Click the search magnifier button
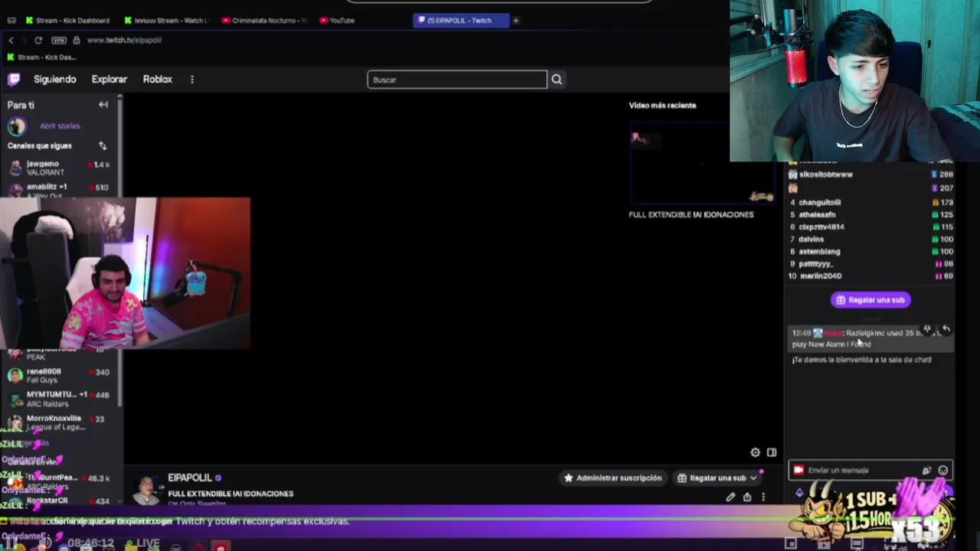The width and height of the screenshot is (980, 551). coord(557,80)
